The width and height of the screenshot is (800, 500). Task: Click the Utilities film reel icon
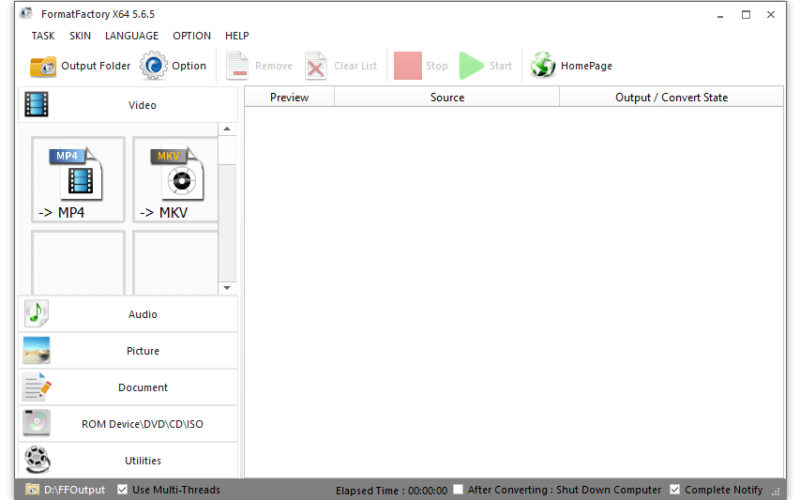click(37, 459)
